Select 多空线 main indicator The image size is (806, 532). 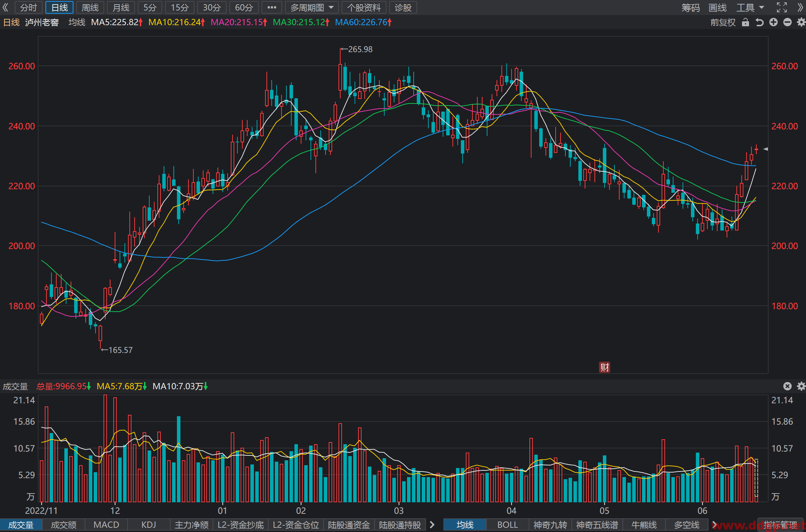tap(687, 525)
